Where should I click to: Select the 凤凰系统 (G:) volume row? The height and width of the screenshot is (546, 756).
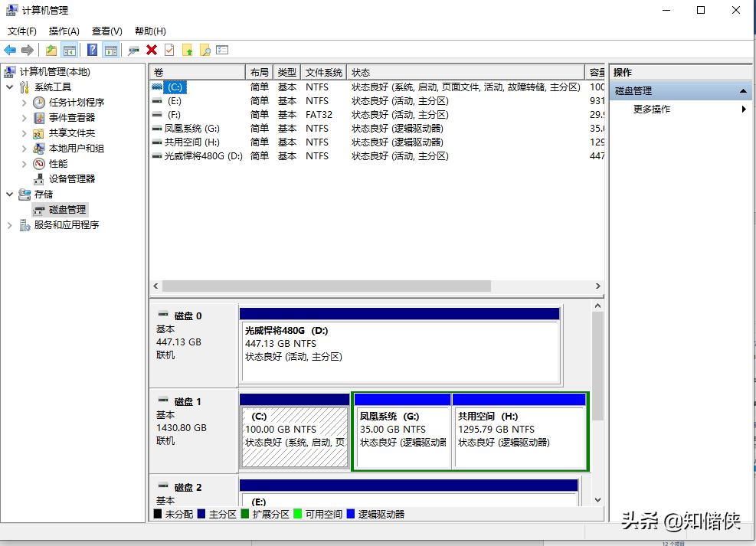[x=377, y=129]
